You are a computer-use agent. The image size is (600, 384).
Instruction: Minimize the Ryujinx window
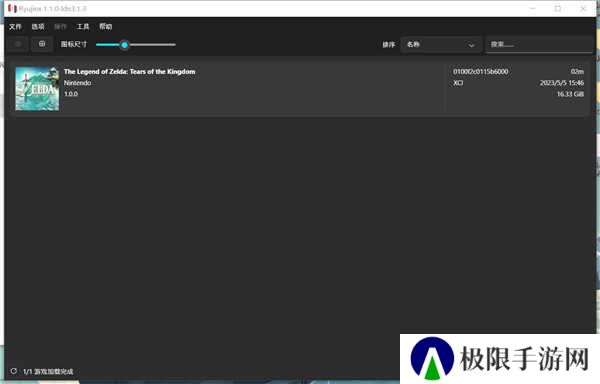click(533, 8)
